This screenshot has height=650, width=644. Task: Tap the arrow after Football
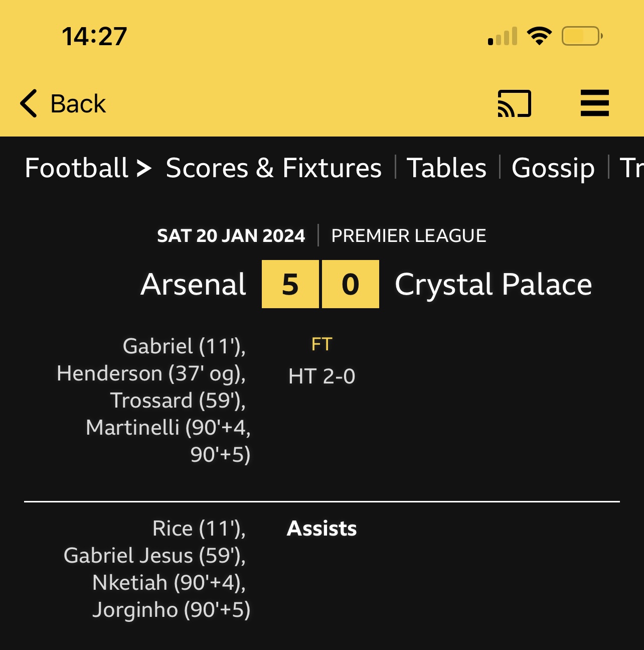click(x=144, y=168)
